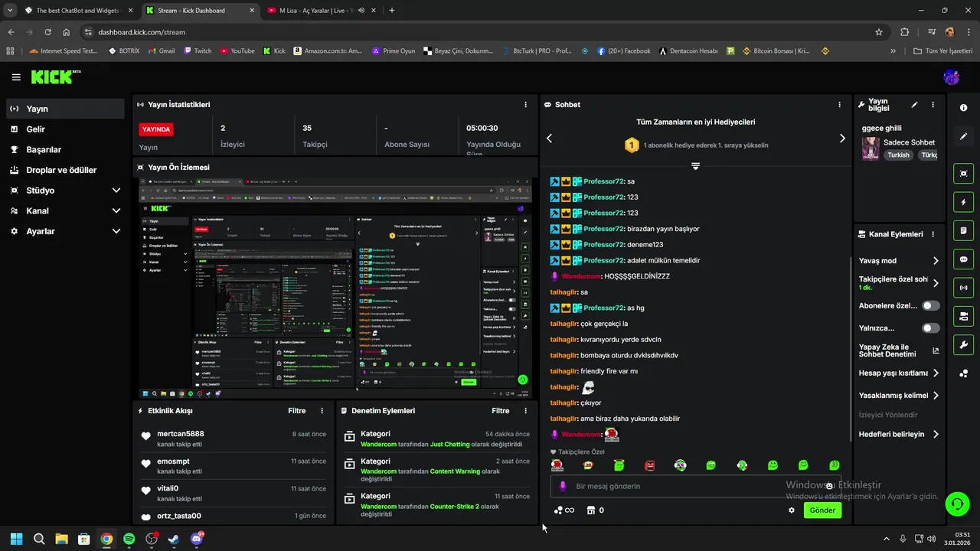Click the shop icon below the message box

[x=590, y=510]
